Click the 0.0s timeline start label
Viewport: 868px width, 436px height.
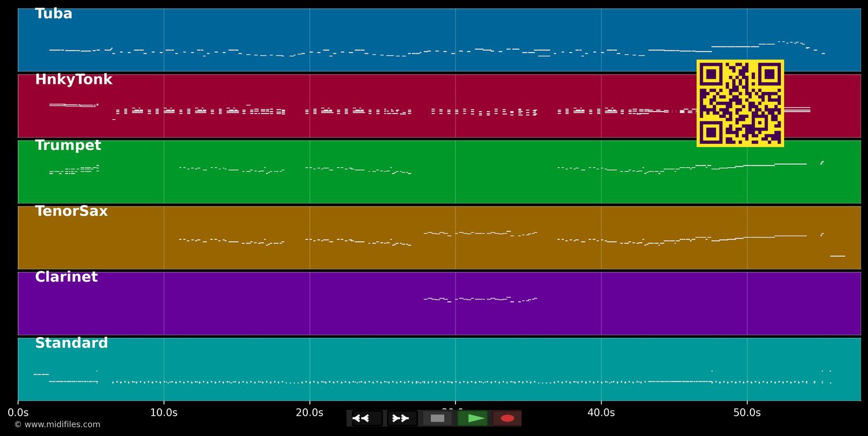[18, 413]
